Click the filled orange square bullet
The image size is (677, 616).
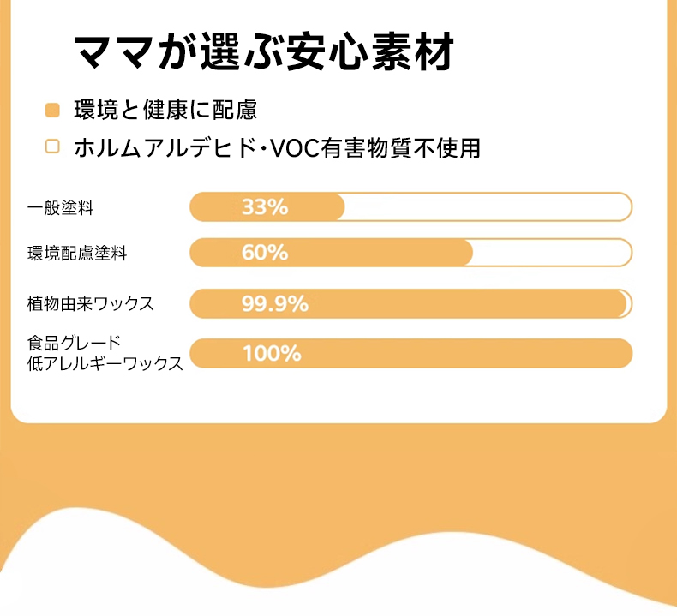coord(52,110)
